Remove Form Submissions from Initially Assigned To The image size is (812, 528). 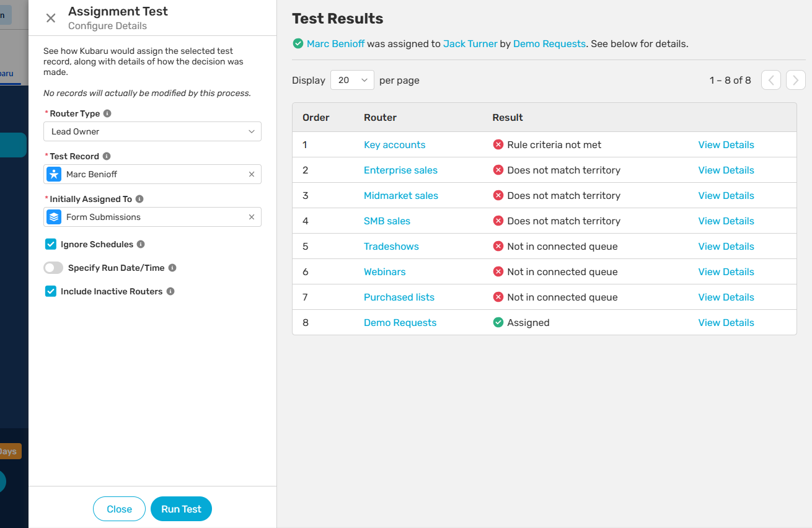[252, 218]
